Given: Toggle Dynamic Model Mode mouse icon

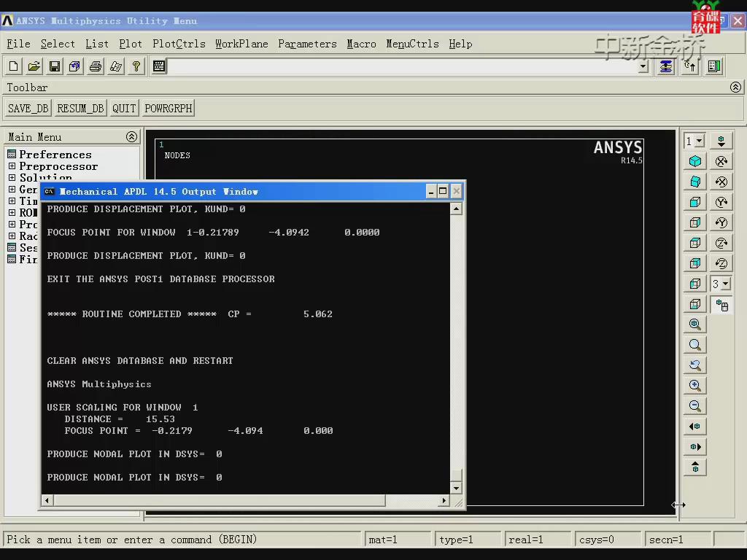Looking at the screenshot, I should click(x=721, y=305).
